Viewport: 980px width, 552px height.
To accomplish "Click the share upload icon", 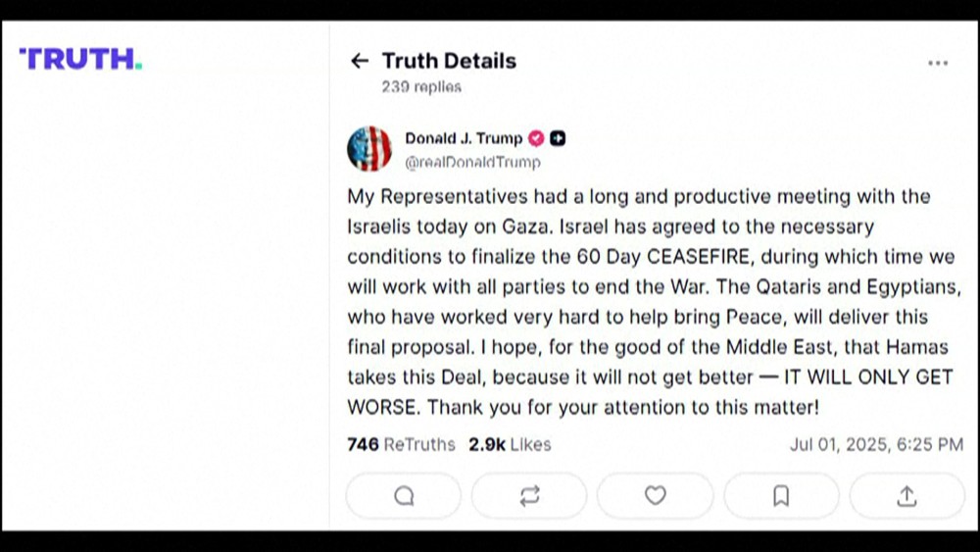I will pos(906,496).
